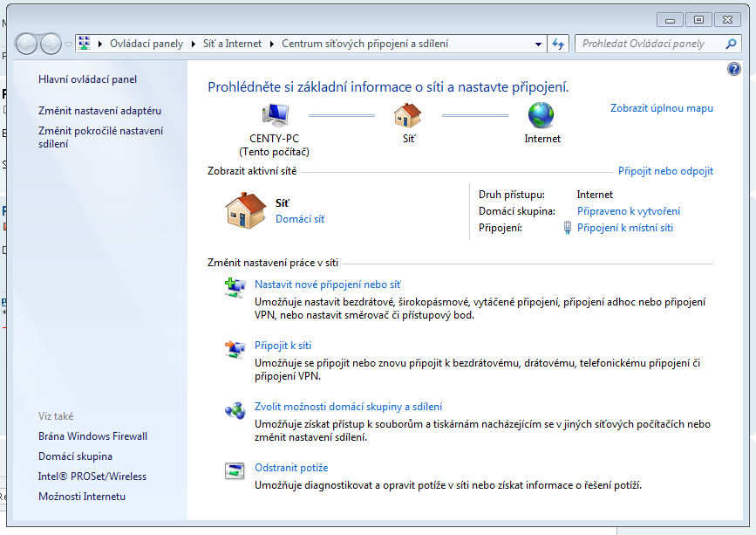This screenshot has width=756, height=535.
Task: Click Zobrazit úplnou mapu link
Action: (x=662, y=108)
